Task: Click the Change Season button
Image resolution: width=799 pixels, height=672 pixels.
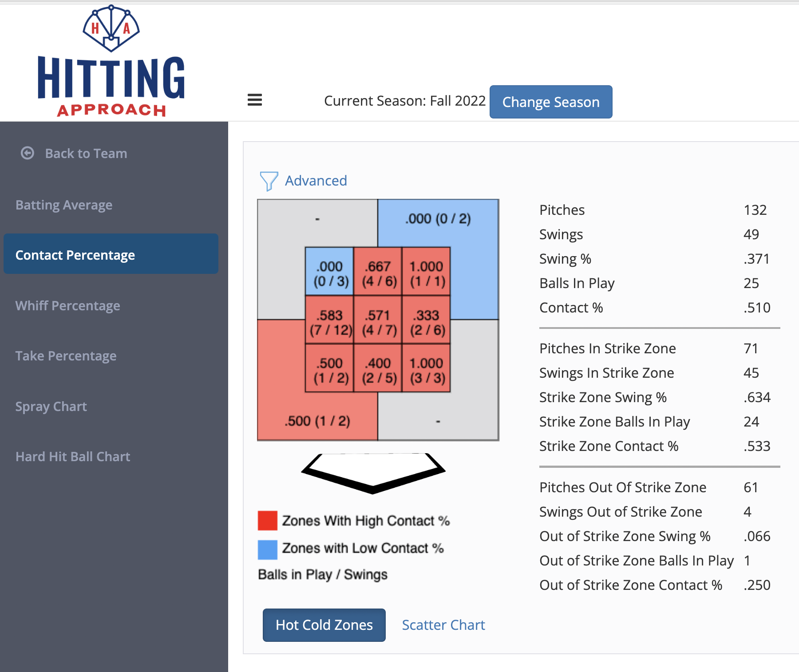Action: click(x=551, y=102)
